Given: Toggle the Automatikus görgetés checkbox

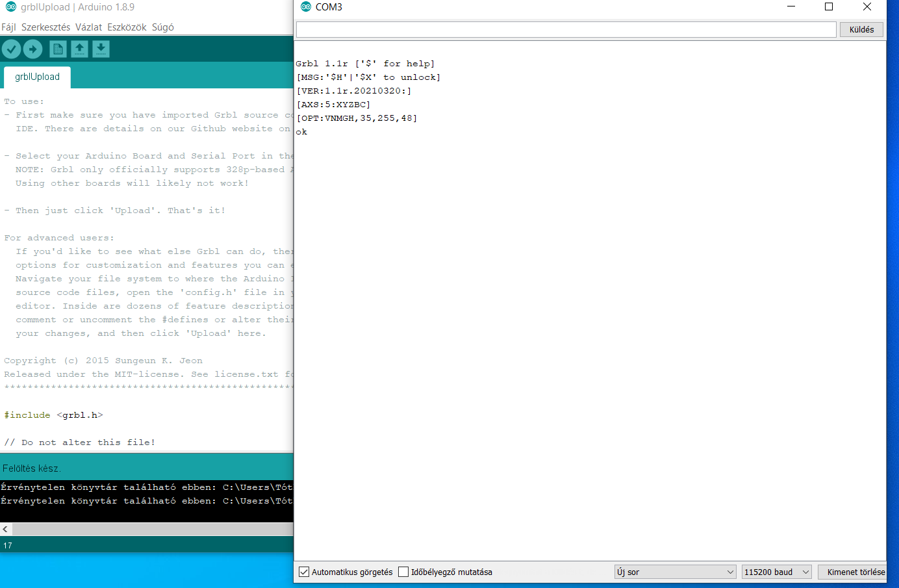Looking at the screenshot, I should 304,572.
